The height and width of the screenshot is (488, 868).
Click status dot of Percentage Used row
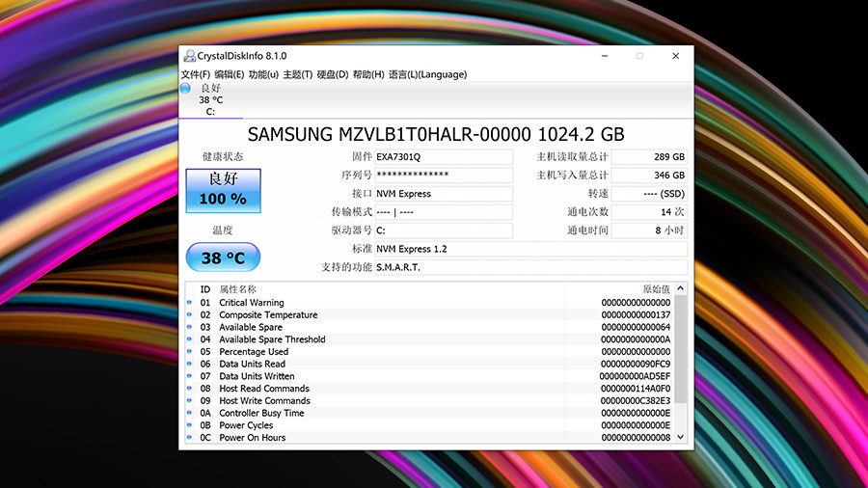point(189,351)
